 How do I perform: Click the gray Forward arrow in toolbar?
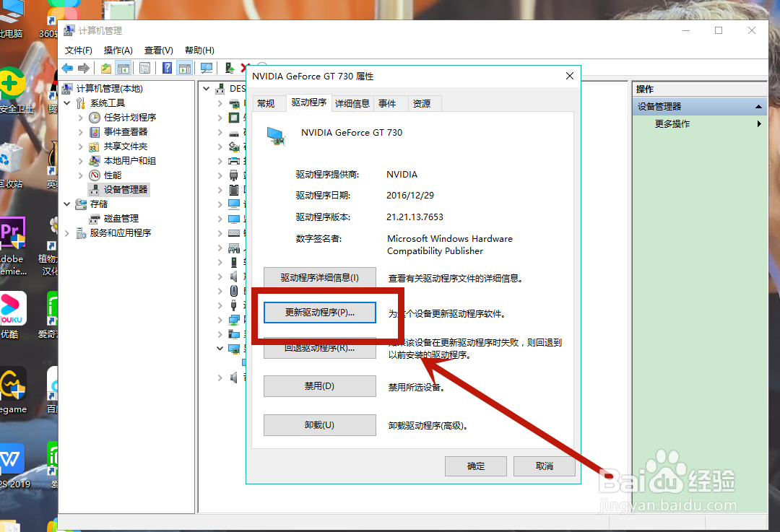(84, 68)
